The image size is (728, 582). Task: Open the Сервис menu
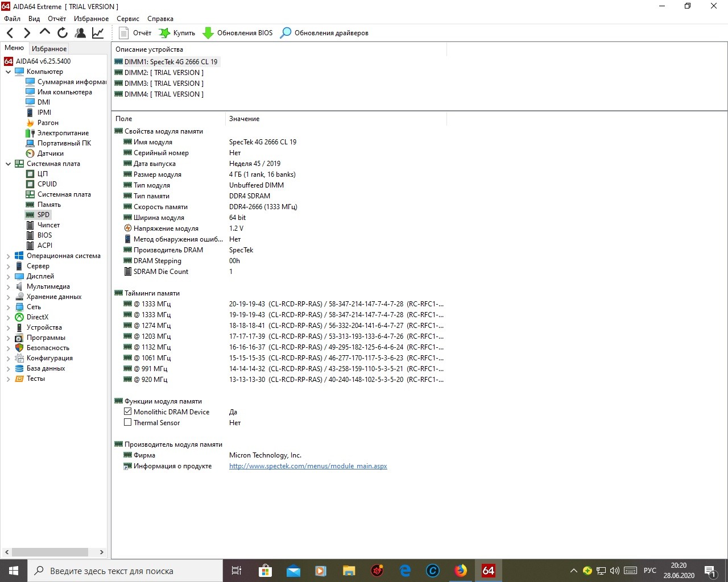click(x=128, y=19)
